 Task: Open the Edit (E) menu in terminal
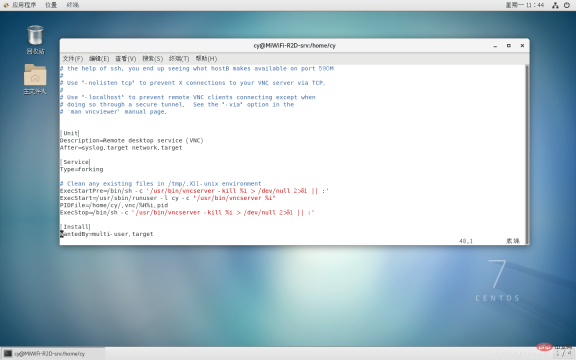[x=99, y=58]
